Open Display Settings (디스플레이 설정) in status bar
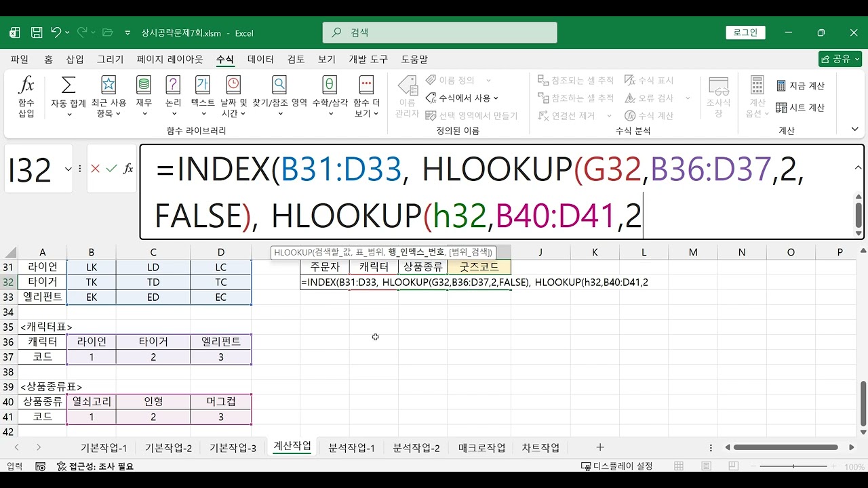868x488 pixels. [x=617, y=466]
